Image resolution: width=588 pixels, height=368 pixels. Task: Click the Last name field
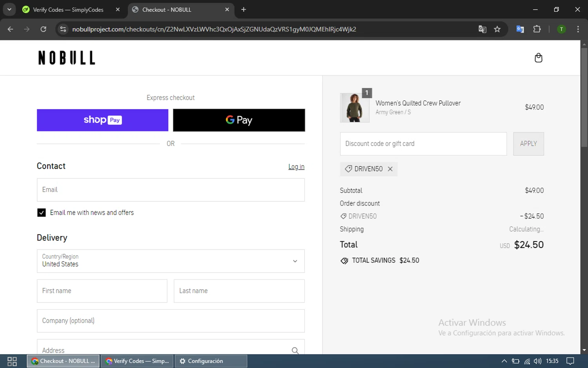point(239,291)
